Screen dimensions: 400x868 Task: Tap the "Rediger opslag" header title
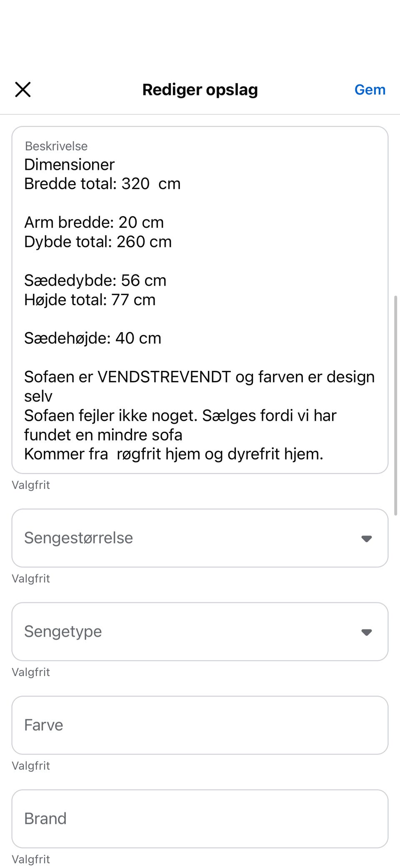click(200, 90)
